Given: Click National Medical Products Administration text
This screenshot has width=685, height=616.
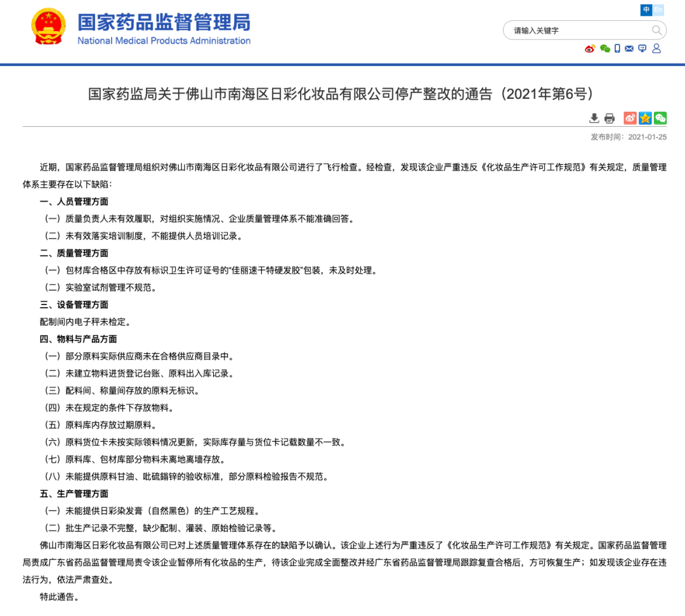Looking at the screenshot, I should pos(164,41).
